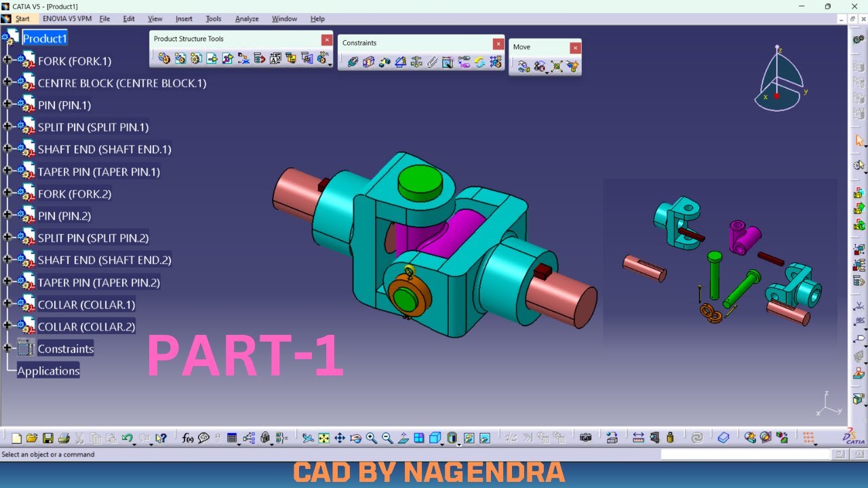Expand the COLLAR (COLLAR.2) node
Viewport: 868px width, 488px height.
pos(7,326)
